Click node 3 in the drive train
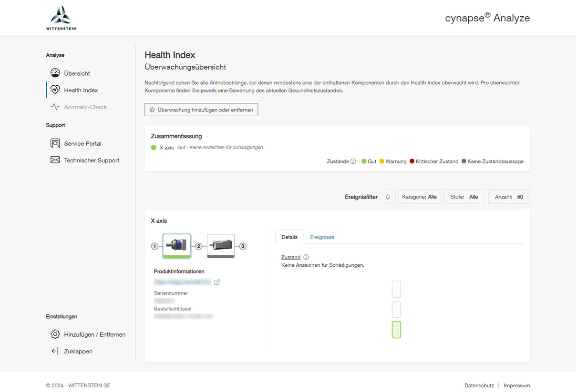 click(x=243, y=246)
